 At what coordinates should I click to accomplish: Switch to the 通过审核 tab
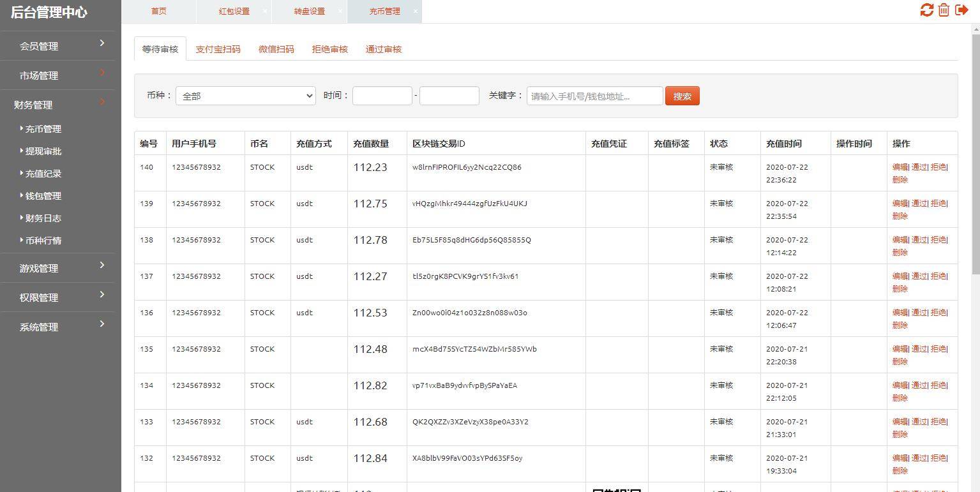tap(383, 48)
